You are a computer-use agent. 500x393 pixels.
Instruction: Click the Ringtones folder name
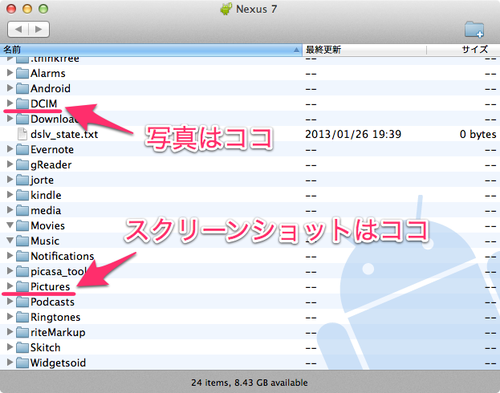click(x=55, y=317)
